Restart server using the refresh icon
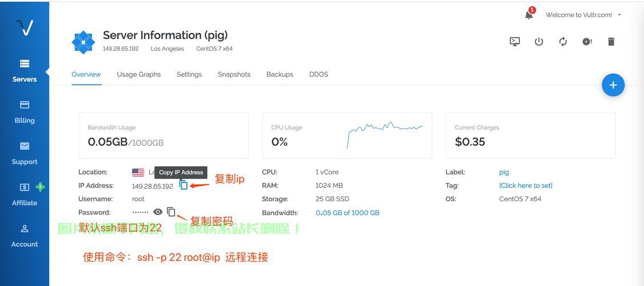Viewport: 644px width, 286px height. click(x=563, y=42)
